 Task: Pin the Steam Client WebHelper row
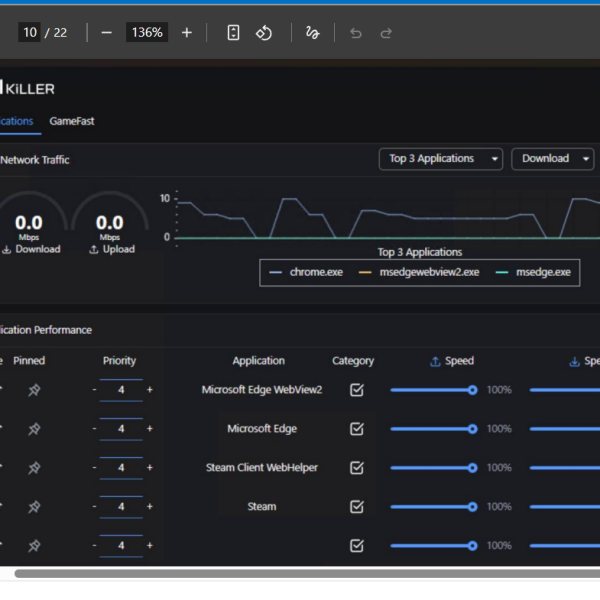point(34,468)
